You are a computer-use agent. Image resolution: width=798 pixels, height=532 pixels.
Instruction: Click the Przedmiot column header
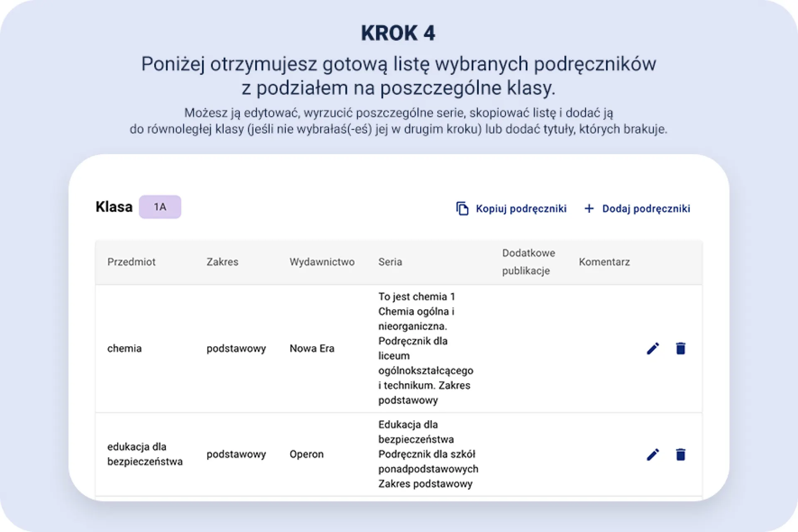coord(131,262)
